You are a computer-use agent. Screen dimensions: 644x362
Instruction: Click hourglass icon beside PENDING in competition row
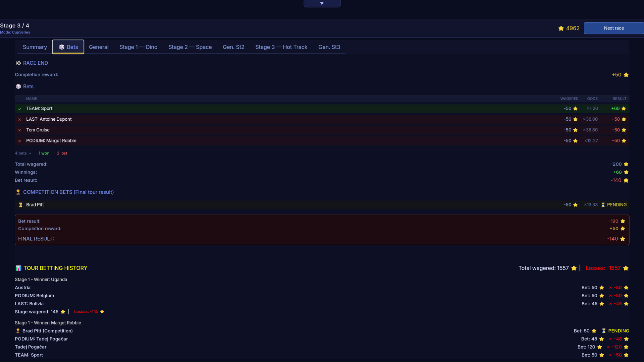[x=603, y=205]
